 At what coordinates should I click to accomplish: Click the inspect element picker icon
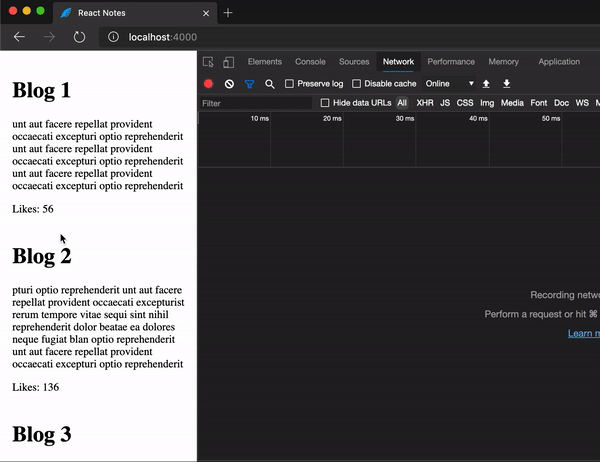point(208,62)
